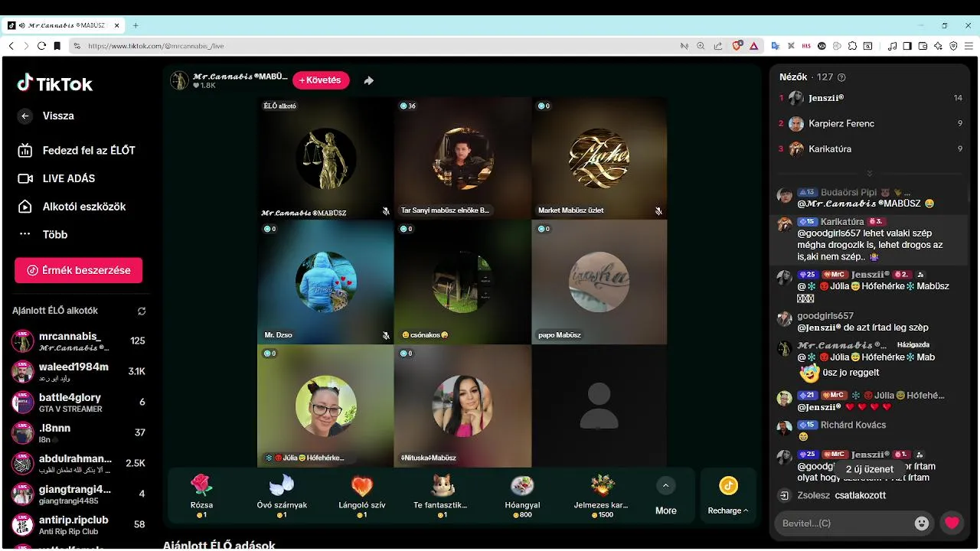Image resolution: width=980 pixels, height=551 pixels.
Task: Bookmark this page
Action: point(57,46)
